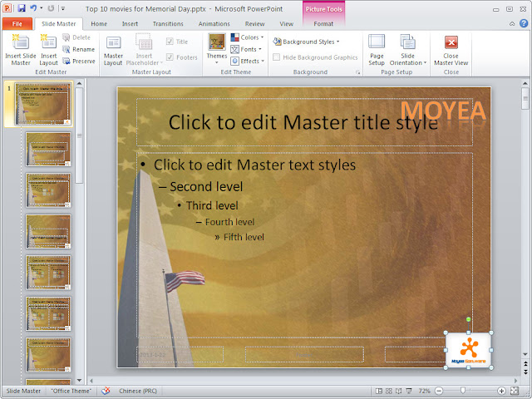This screenshot has width=532, height=399.
Task: Switch to the View tab
Action: (286, 23)
